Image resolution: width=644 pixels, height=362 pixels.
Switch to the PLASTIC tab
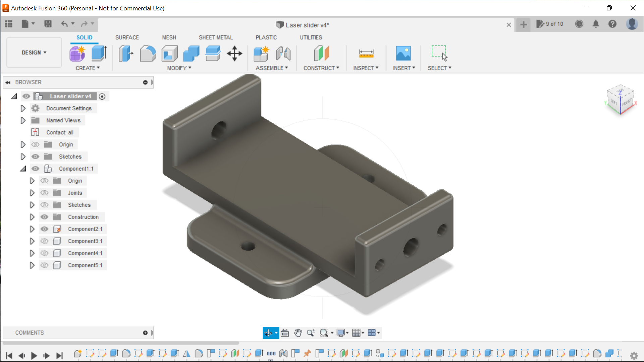click(266, 38)
